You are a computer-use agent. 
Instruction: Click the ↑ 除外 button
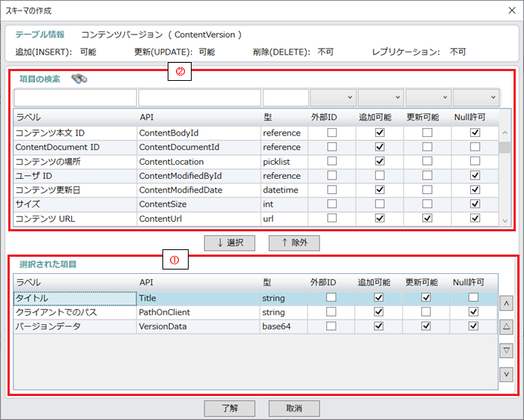click(294, 243)
